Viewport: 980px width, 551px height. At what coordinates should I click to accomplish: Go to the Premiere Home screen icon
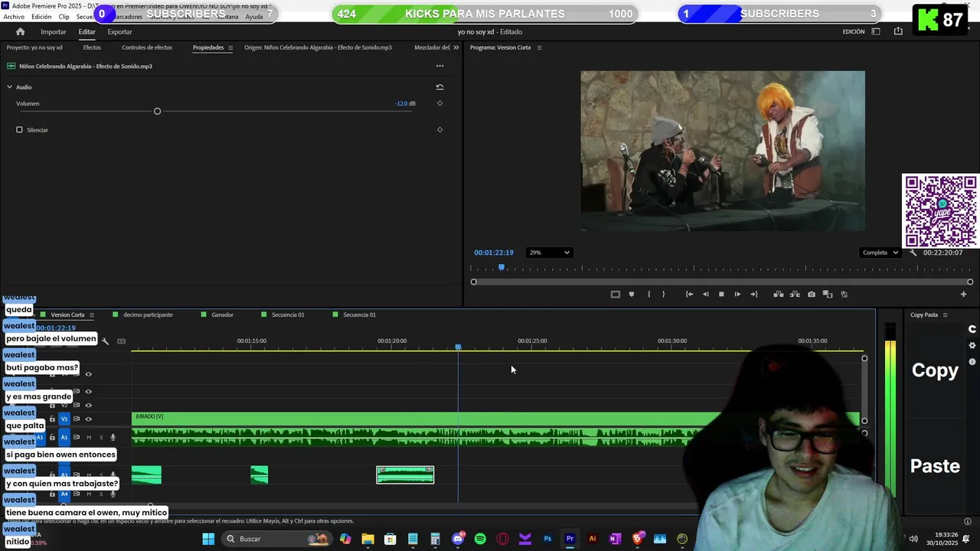tap(21, 31)
